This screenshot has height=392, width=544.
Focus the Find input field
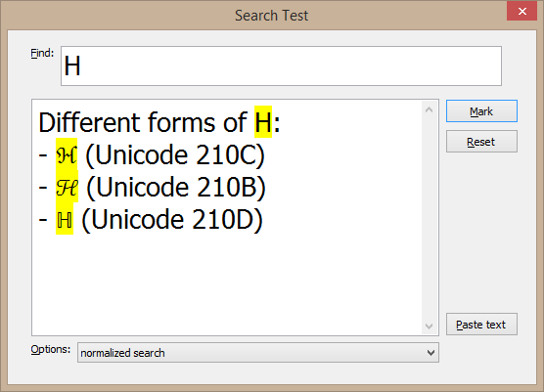click(x=281, y=65)
